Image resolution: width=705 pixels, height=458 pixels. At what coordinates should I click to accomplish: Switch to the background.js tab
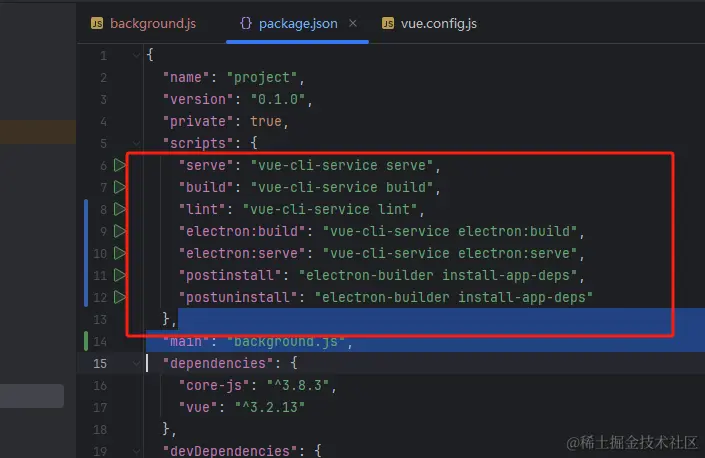[143, 23]
